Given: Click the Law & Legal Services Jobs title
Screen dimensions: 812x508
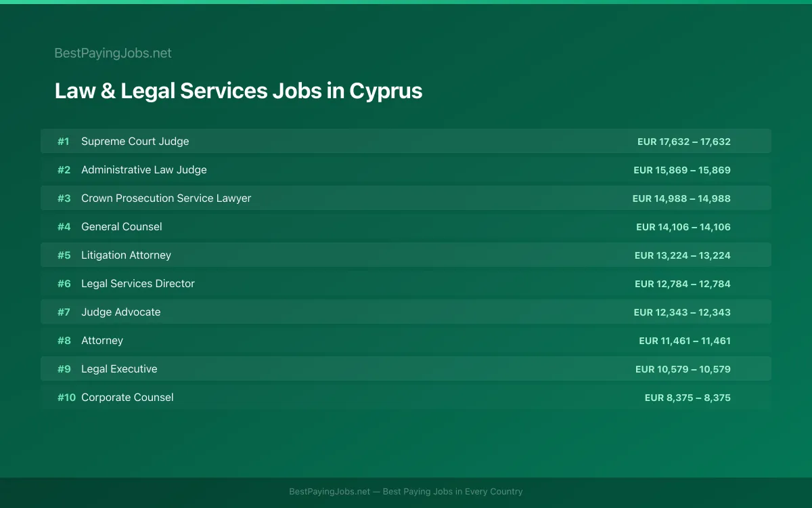Looking at the screenshot, I should 238,91.
